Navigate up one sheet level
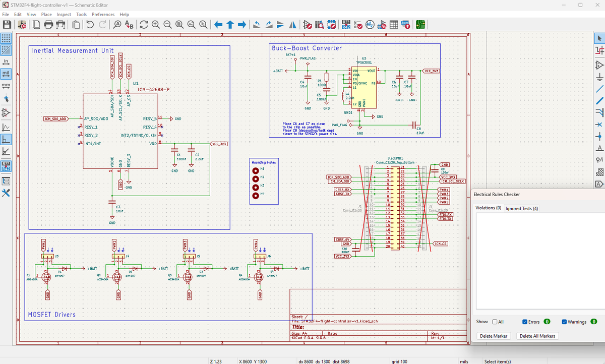 tap(230, 24)
